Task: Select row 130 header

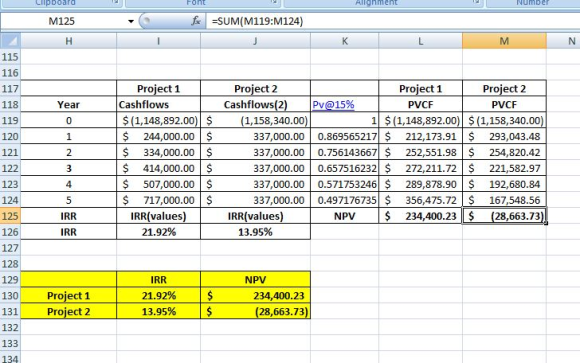Action: [x=10, y=295]
